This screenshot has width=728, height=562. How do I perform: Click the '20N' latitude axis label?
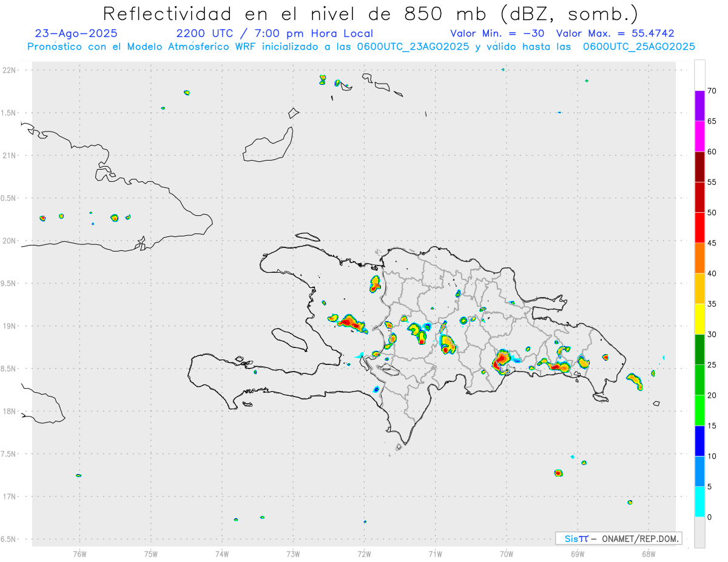tap(10, 241)
